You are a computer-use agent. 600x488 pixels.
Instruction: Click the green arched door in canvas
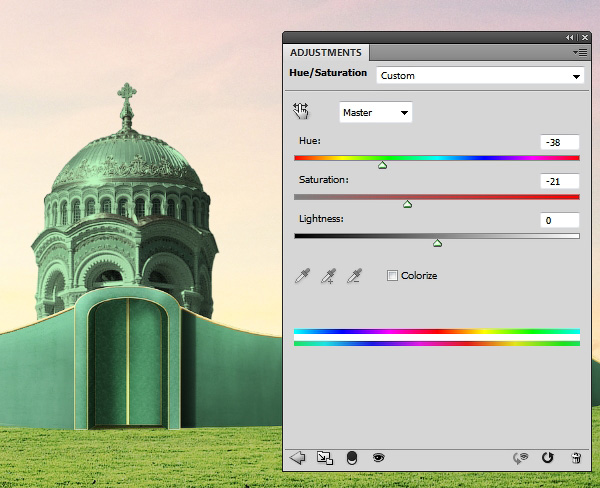[x=127, y=362]
